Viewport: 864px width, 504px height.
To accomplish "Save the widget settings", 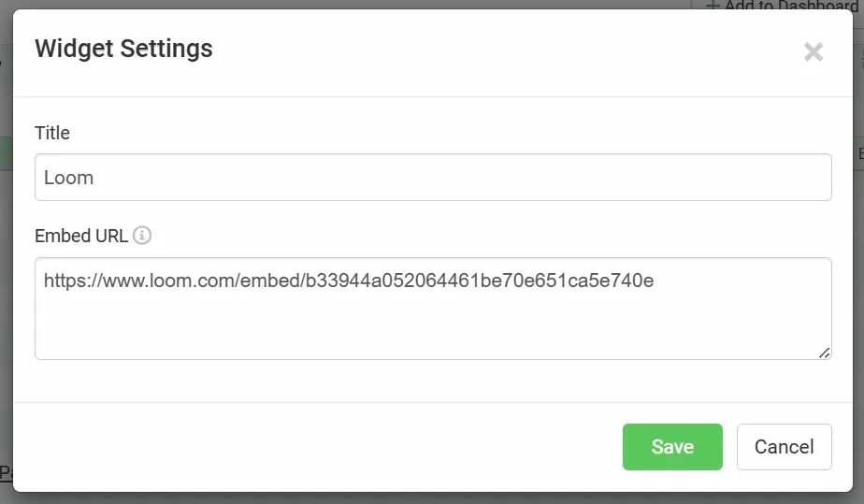I will click(x=672, y=447).
